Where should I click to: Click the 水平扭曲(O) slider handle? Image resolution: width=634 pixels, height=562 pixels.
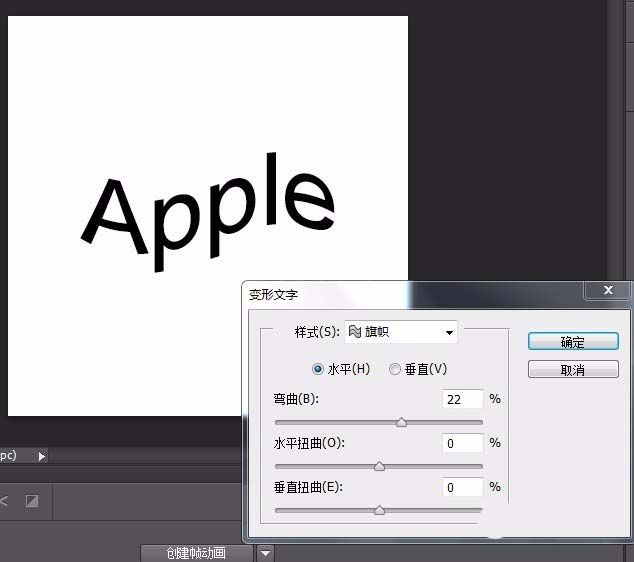[x=379, y=466]
